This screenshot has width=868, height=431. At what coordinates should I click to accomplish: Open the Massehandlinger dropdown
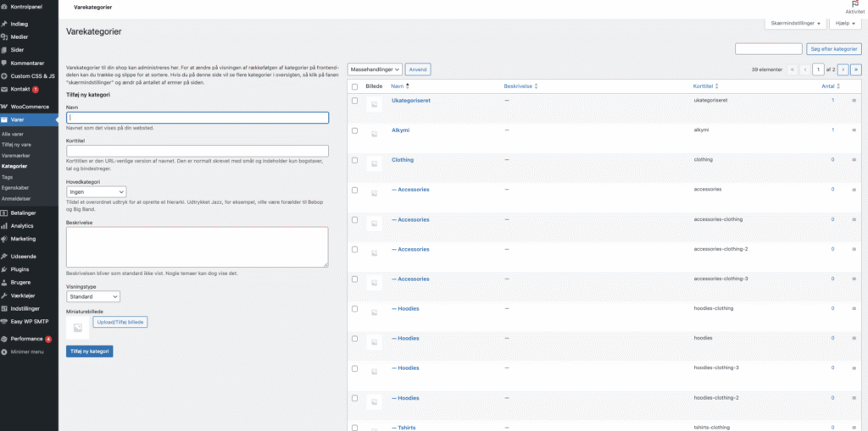pyautogui.click(x=375, y=69)
